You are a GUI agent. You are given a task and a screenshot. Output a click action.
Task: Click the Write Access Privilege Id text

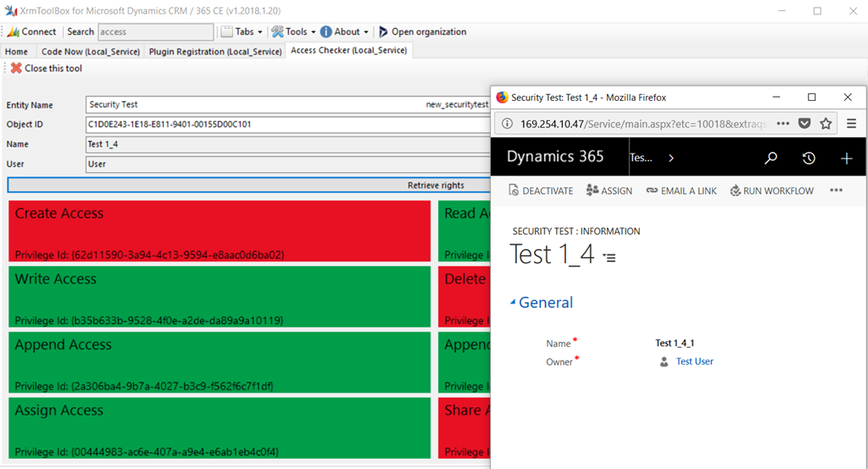tap(149, 321)
